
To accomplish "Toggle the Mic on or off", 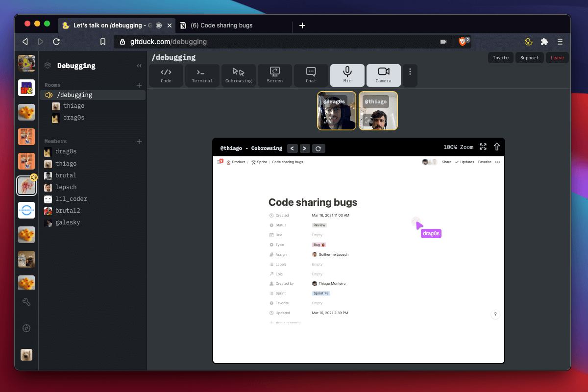I will [x=347, y=75].
